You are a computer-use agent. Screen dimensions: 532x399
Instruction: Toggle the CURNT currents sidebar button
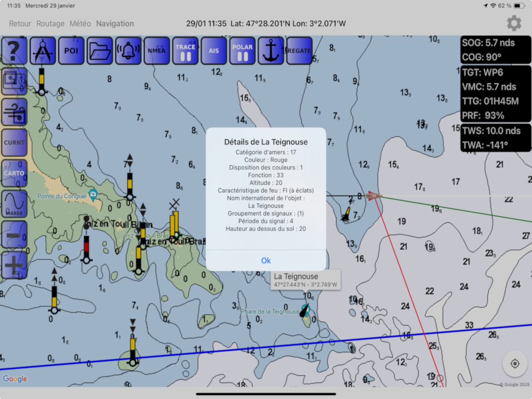[14, 142]
